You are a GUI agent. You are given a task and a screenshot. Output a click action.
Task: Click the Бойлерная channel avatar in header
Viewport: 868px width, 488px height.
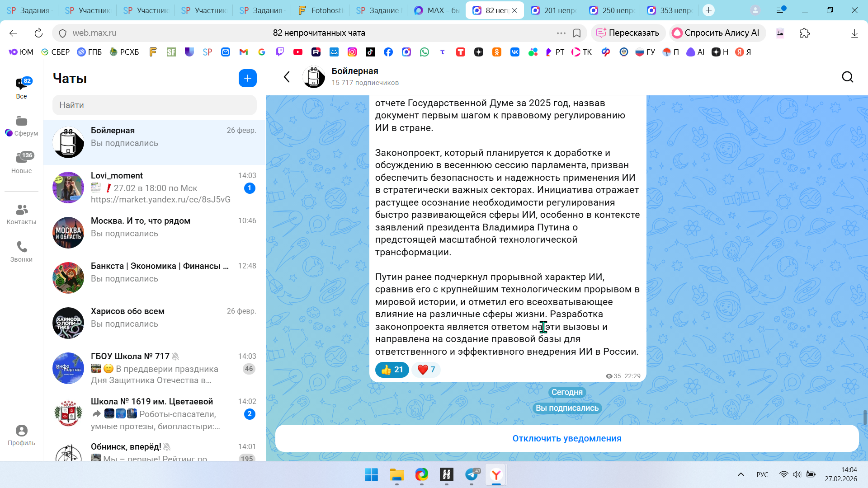point(313,77)
